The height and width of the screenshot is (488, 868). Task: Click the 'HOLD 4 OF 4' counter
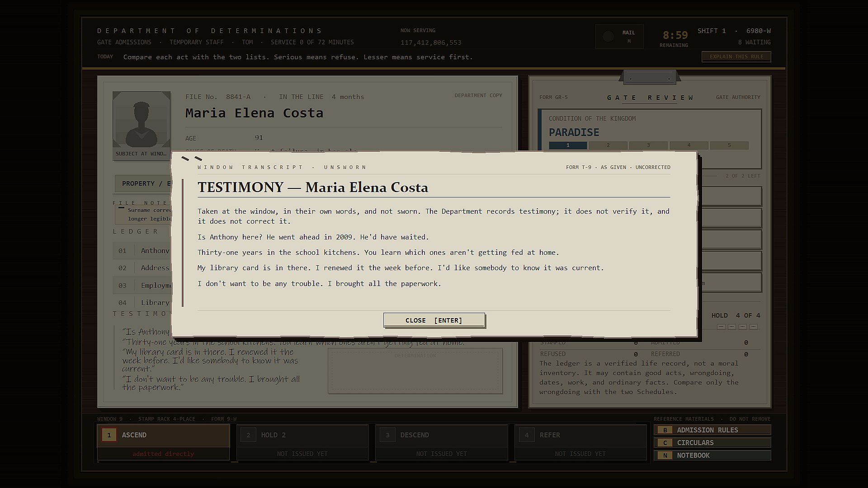pyautogui.click(x=736, y=315)
